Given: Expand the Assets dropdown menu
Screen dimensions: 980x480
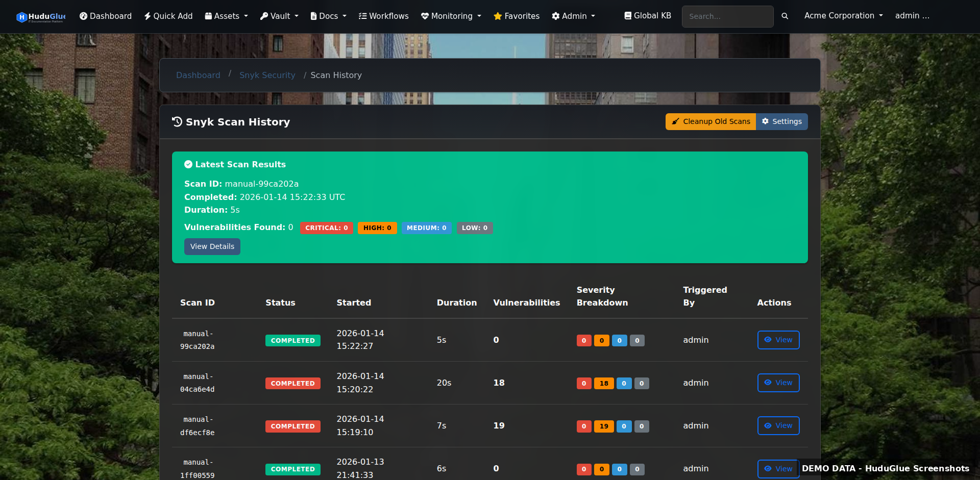Looking at the screenshot, I should tap(227, 16).
